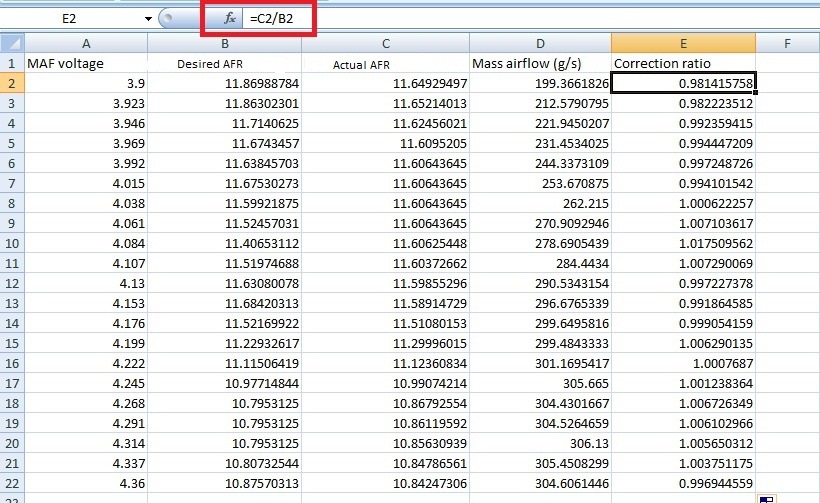820x503 pixels.
Task: Click the 'Mass airflow (g/s)' header cell
Action: pyautogui.click(x=540, y=63)
